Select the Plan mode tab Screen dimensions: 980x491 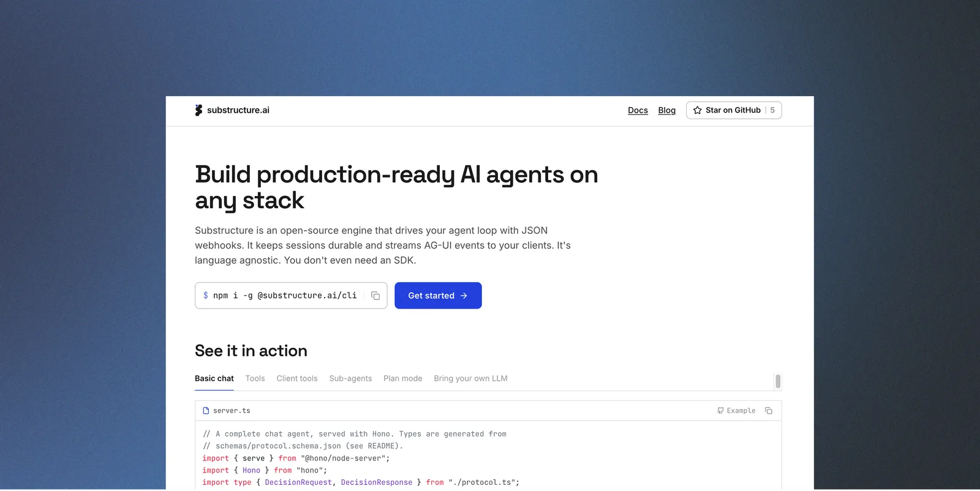tap(403, 378)
